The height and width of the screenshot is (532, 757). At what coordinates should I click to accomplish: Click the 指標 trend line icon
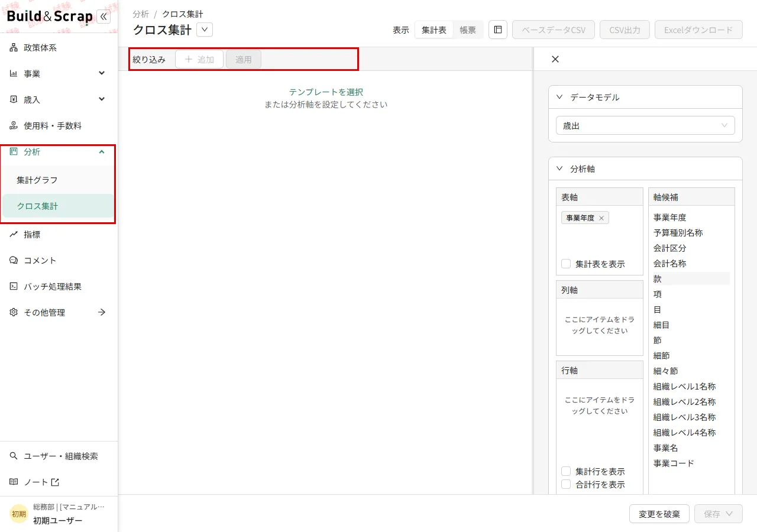click(14, 235)
